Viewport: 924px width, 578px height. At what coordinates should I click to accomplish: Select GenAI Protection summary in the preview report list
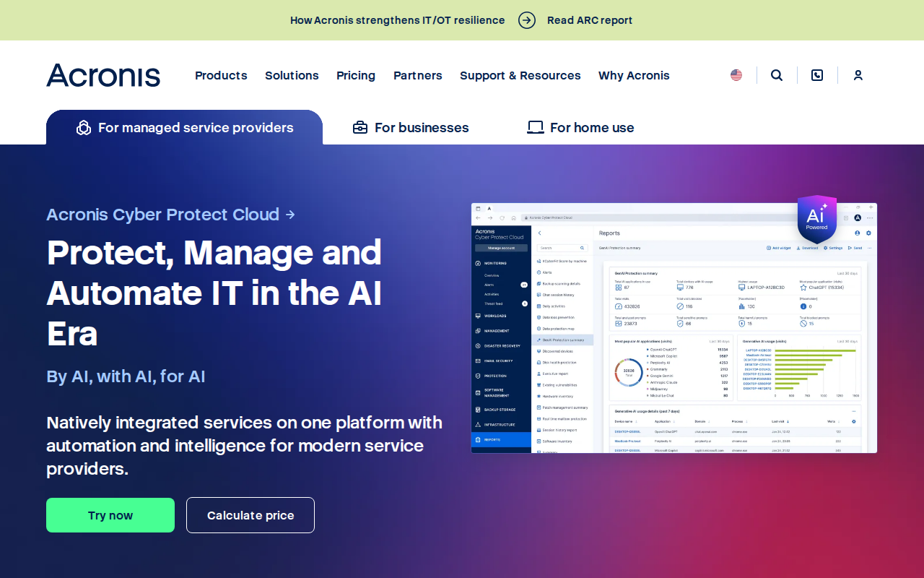[562, 340]
